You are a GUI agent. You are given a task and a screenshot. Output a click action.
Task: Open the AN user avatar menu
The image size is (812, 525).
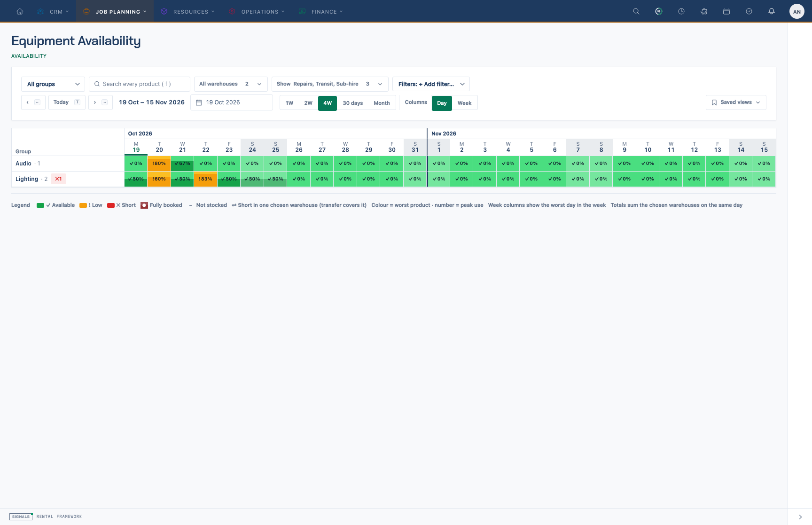pos(797,11)
